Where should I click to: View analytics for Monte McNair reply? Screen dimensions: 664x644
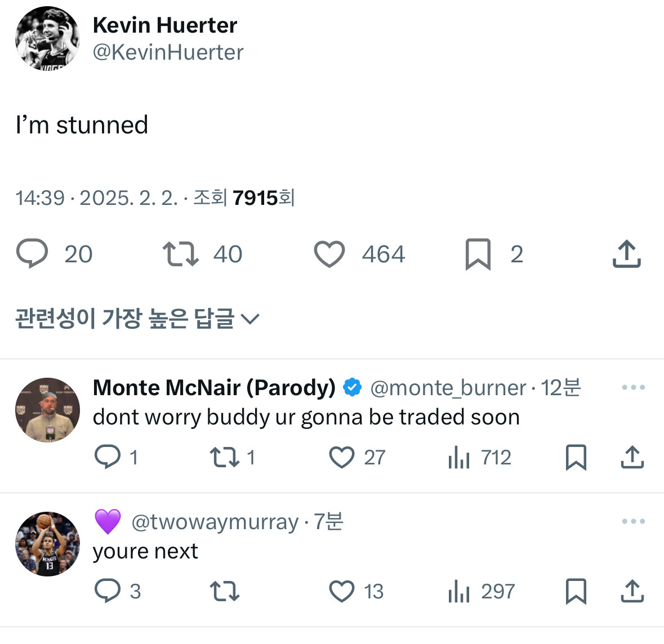459,457
